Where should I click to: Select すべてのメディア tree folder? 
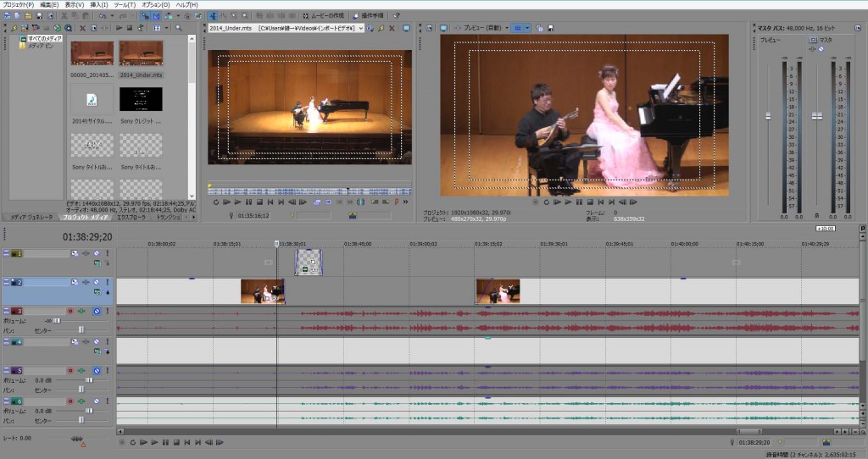pos(44,39)
